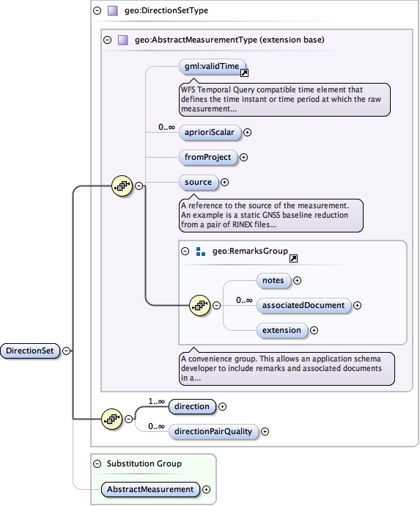Click the 0..∞ cardinality beside associatedDocument
Screen dimensions: 420x506
pos(244,301)
